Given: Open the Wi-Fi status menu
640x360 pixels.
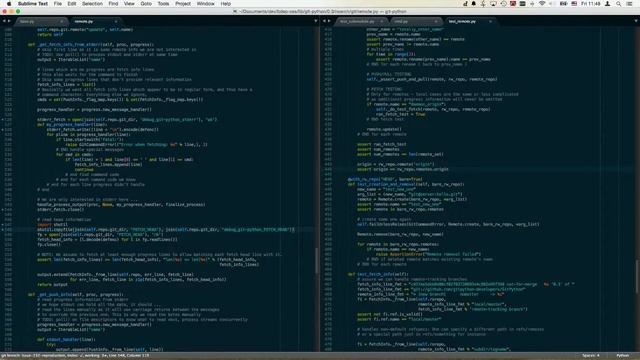Looking at the screenshot, I should [x=542, y=4].
